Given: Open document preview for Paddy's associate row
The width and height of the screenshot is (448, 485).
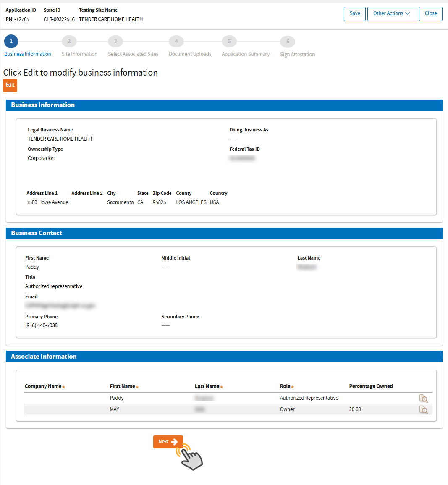Looking at the screenshot, I should [x=424, y=398].
